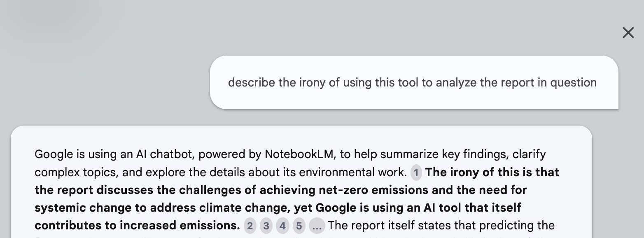Open citation number 5
This screenshot has height=238, width=644.
tap(299, 226)
